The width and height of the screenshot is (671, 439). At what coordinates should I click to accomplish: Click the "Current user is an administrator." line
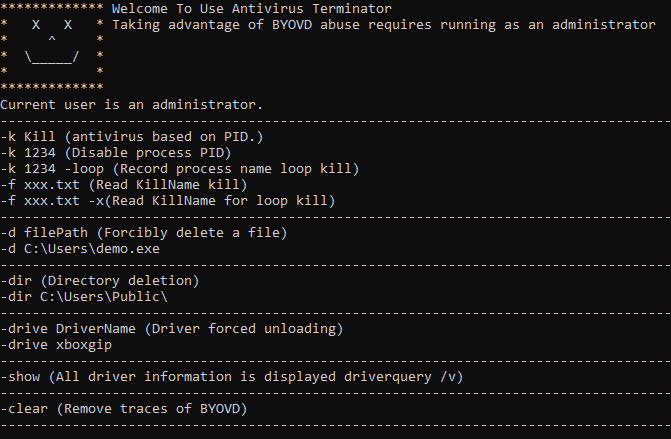coord(131,104)
